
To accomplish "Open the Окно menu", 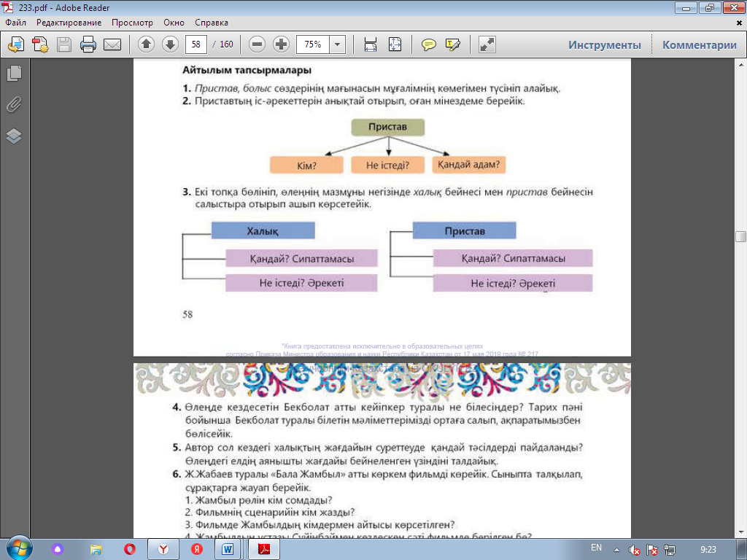I will click(x=174, y=23).
